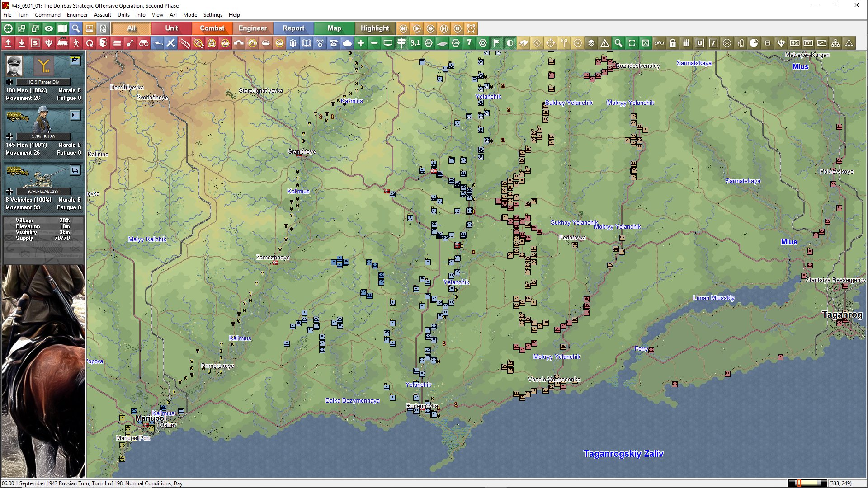Click the organization chart icon
868x488 pixels.
coord(835,43)
